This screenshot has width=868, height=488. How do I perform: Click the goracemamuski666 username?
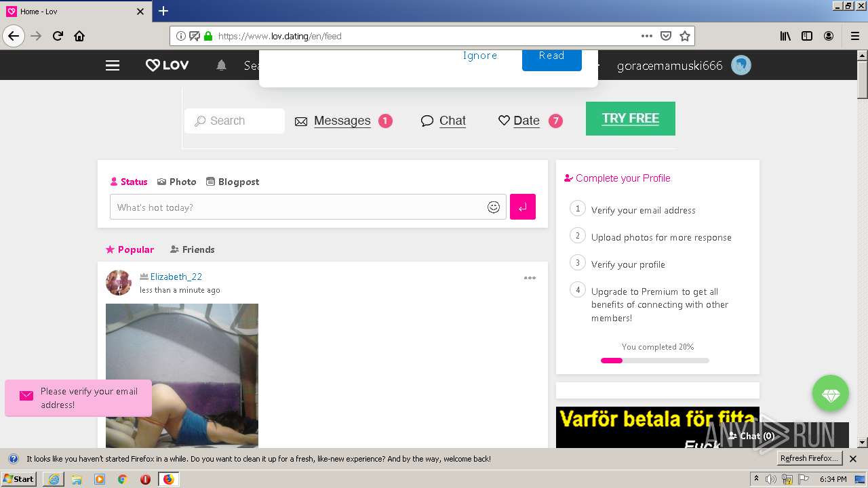tap(669, 66)
